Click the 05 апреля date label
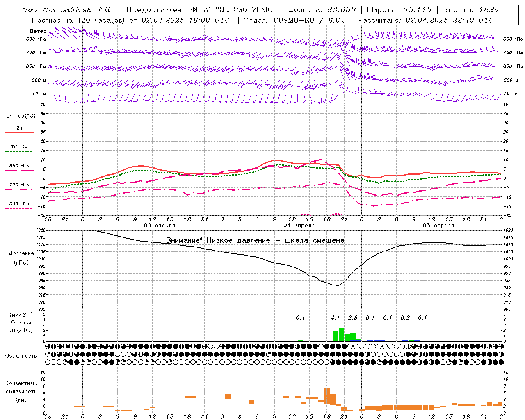The height and width of the screenshot is (420, 525). (x=438, y=226)
